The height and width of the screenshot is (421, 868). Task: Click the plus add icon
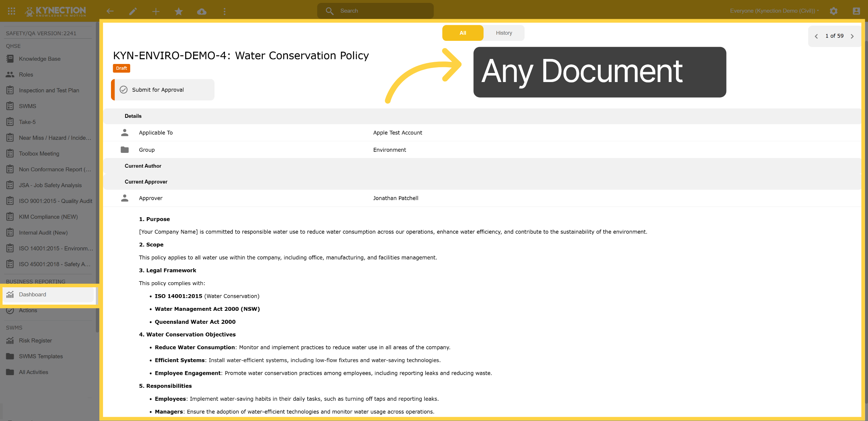pos(156,11)
